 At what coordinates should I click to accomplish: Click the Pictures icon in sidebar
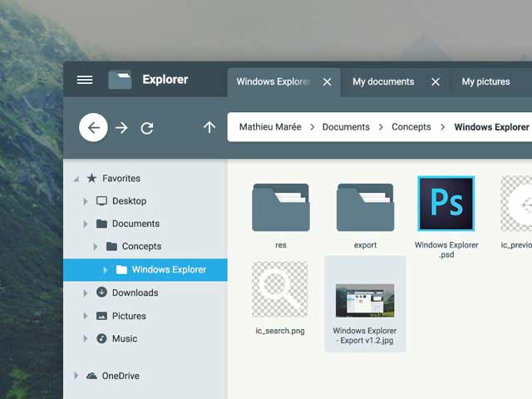click(x=101, y=316)
